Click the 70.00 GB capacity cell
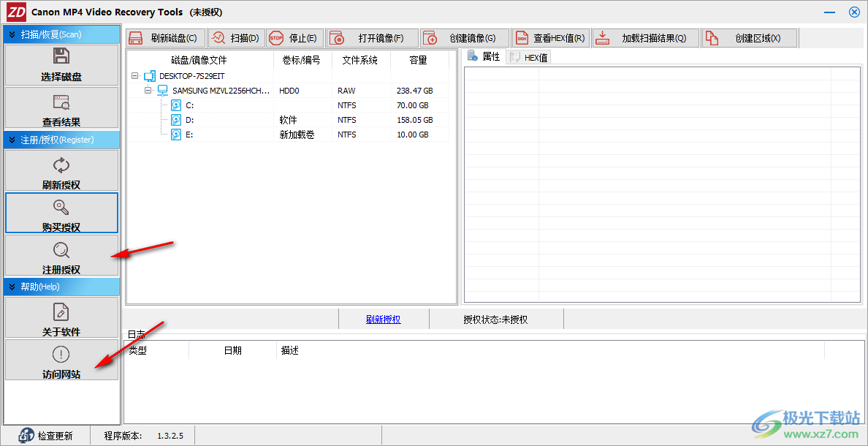868x446 pixels. 419,105
